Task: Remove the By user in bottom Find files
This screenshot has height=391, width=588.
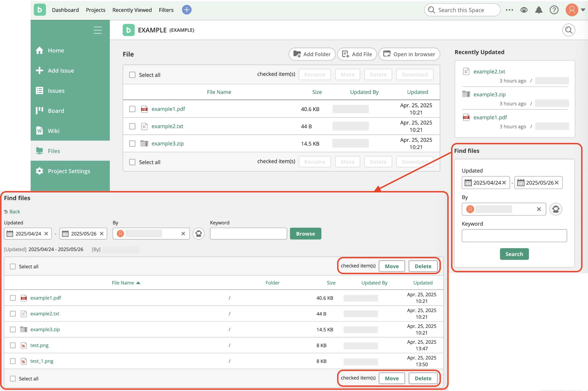Action: point(183,233)
